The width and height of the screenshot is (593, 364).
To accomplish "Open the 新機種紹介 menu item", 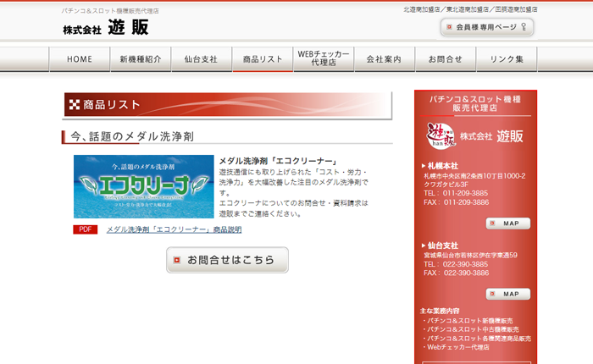I will coord(141,59).
